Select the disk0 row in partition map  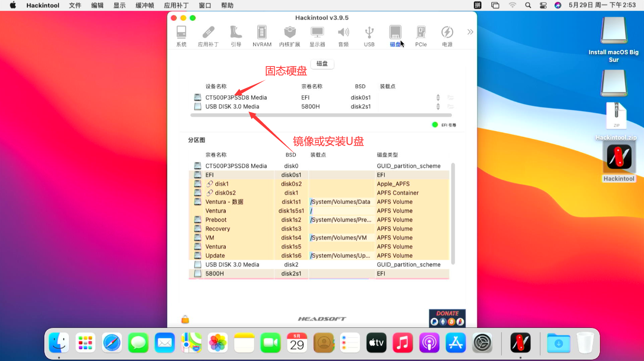click(319, 166)
